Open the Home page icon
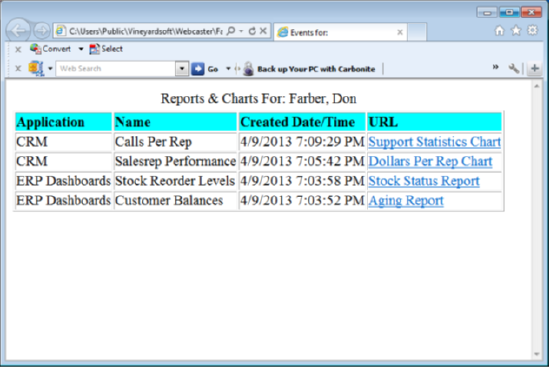 click(x=499, y=31)
